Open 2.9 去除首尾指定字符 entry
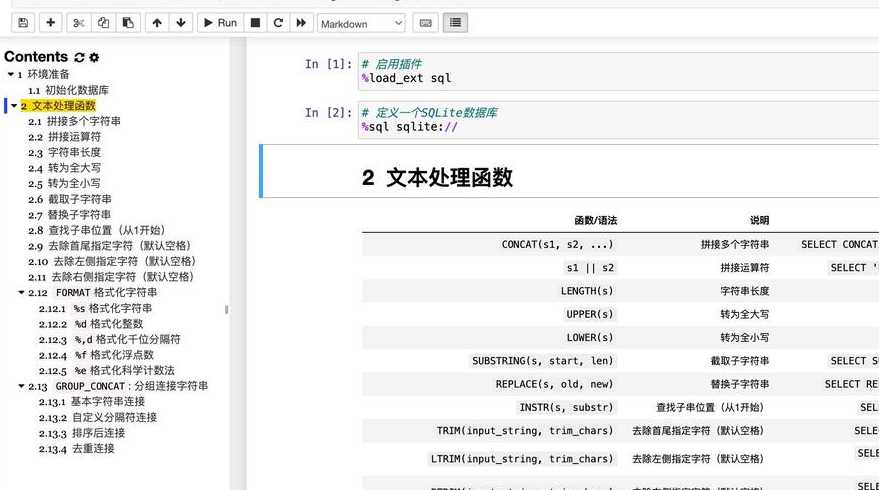The height and width of the screenshot is (490, 879). pos(110,246)
